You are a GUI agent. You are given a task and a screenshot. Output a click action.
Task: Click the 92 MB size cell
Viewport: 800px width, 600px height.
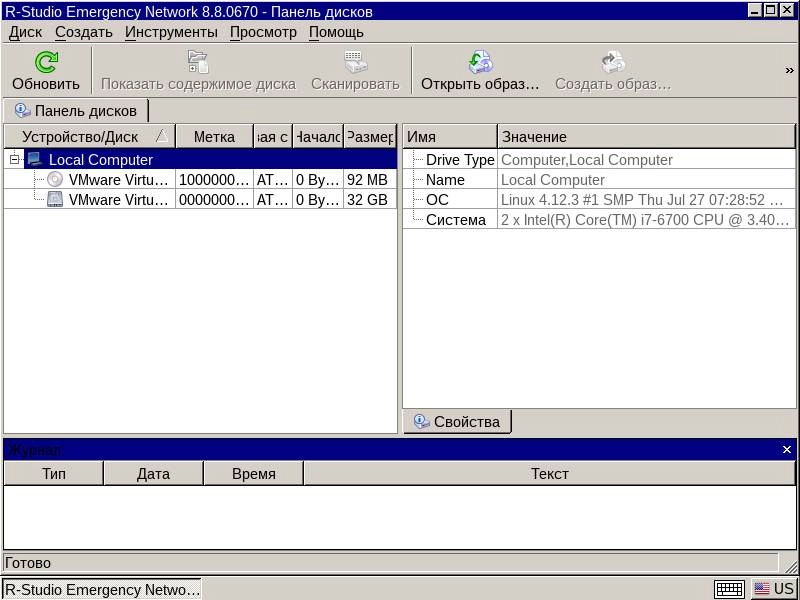point(370,180)
